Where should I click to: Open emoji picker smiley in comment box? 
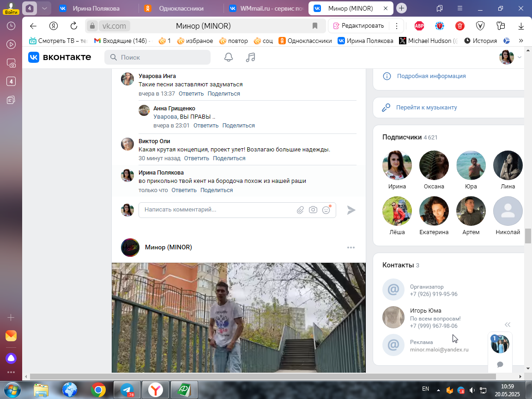coord(326,210)
